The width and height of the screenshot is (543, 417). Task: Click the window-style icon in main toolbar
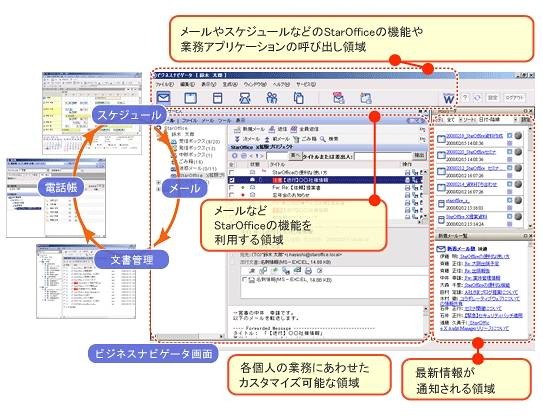click(217, 98)
